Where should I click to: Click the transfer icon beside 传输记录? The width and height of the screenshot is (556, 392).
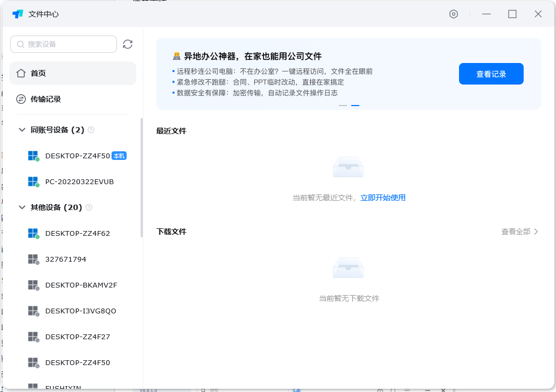[x=21, y=99]
